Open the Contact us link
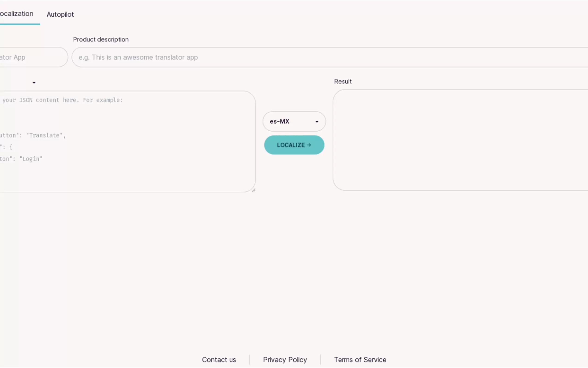Image resolution: width=588 pixels, height=368 pixels. 219,359
